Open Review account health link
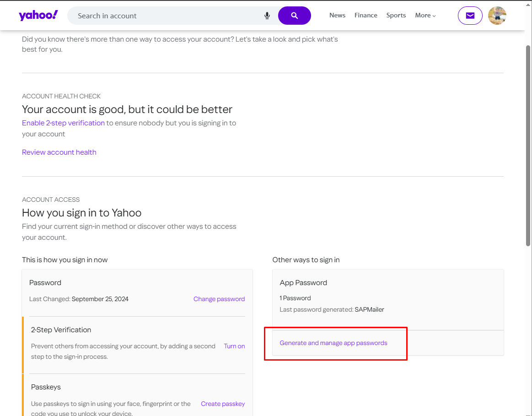Screen dimensions: 532x416 pos(59,152)
